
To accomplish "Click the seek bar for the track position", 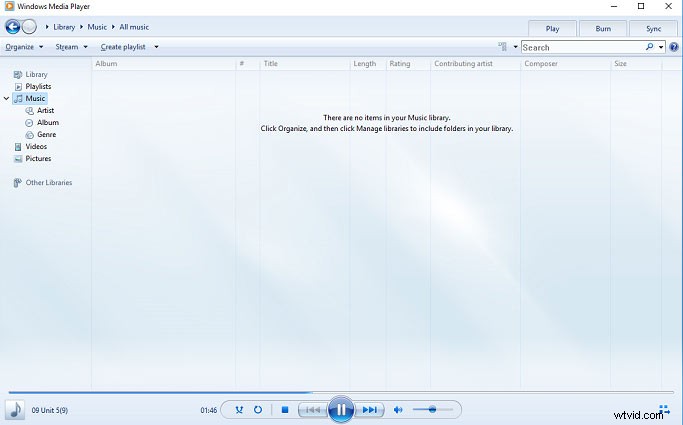I will (x=341, y=392).
